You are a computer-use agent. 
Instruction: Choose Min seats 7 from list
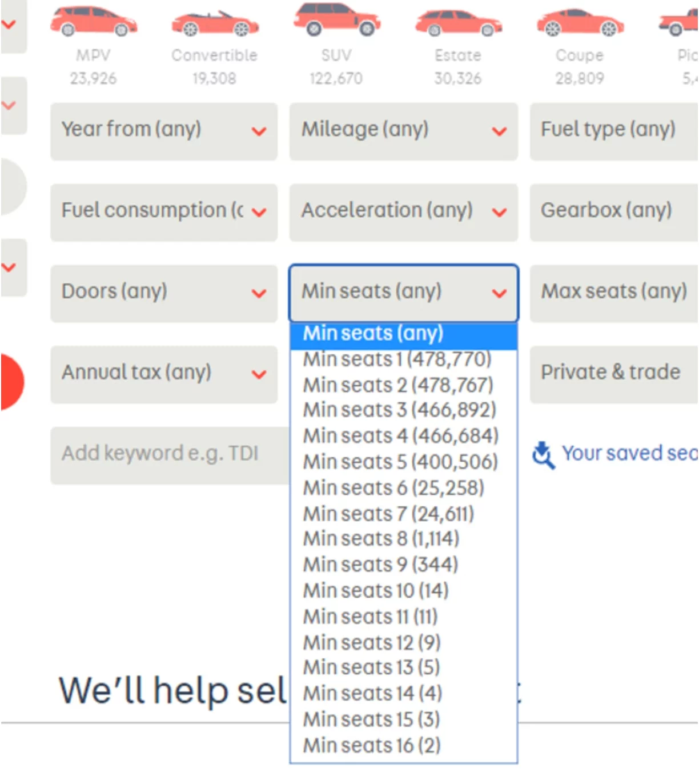(388, 514)
